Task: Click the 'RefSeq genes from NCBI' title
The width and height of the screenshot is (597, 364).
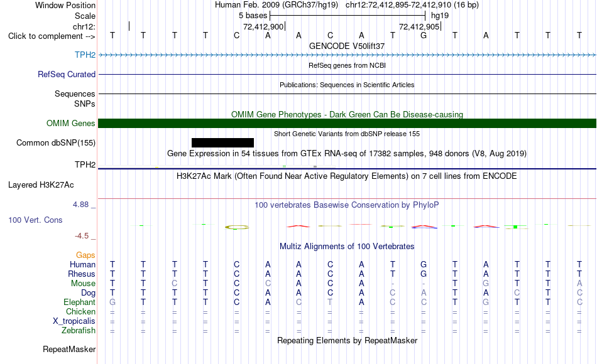Action: coord(347,65)
